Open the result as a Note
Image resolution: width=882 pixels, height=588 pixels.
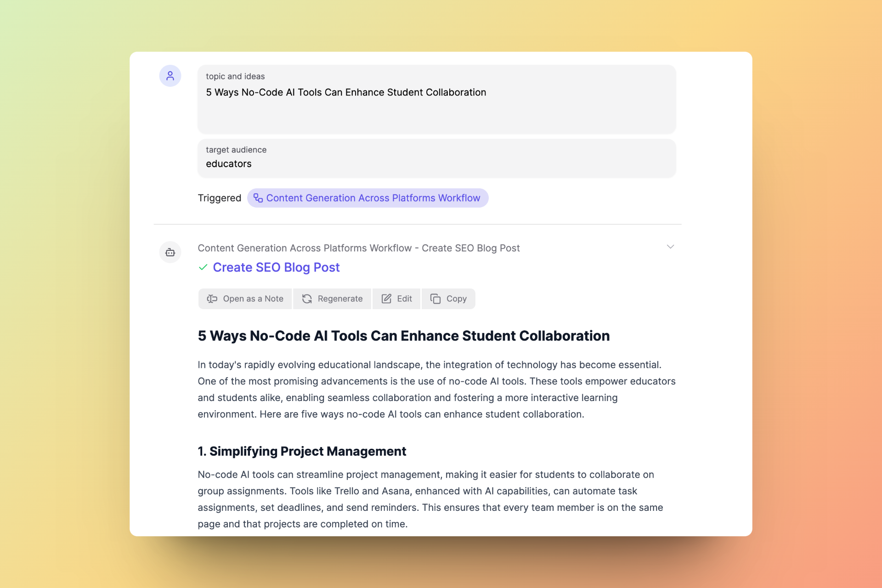[245, 299]
